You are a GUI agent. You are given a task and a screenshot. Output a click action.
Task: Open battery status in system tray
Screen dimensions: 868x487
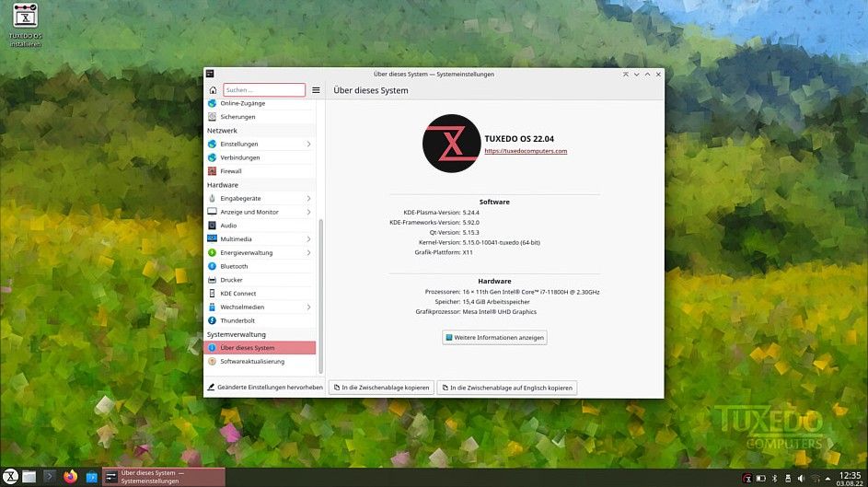pos(760,478)
